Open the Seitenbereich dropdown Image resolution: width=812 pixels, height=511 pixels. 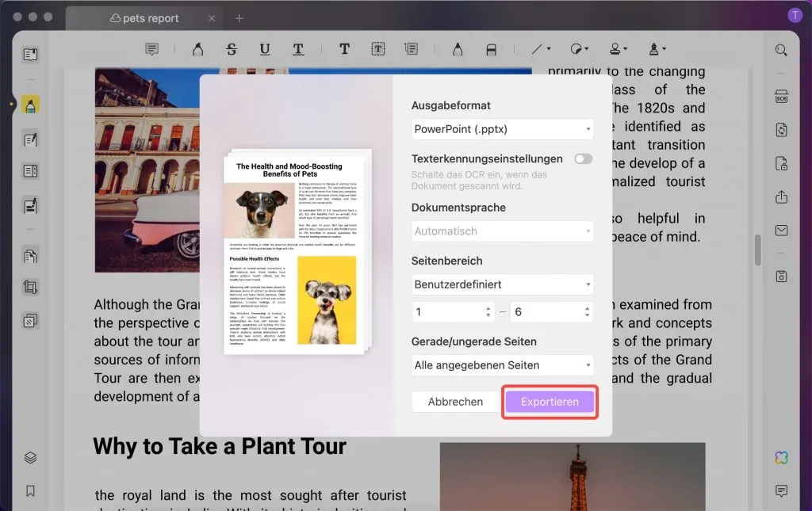coord(502,284)
